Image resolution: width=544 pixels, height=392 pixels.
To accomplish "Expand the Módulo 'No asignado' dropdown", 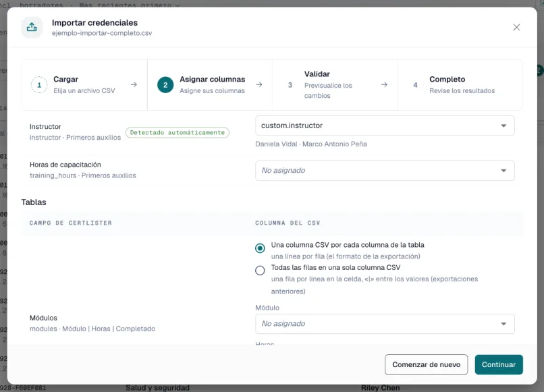I will (385, 324).
